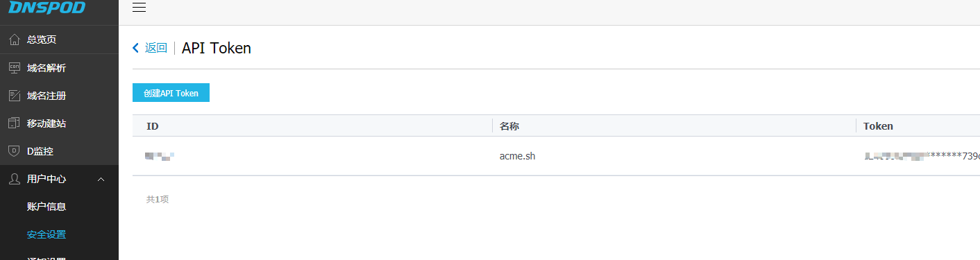Open the 总览页 menu item

point(59,40)
